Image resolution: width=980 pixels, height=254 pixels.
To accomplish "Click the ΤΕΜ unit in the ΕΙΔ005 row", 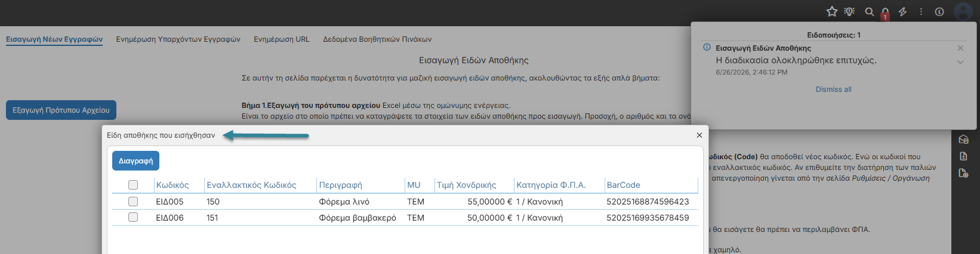I will point(415,202).
